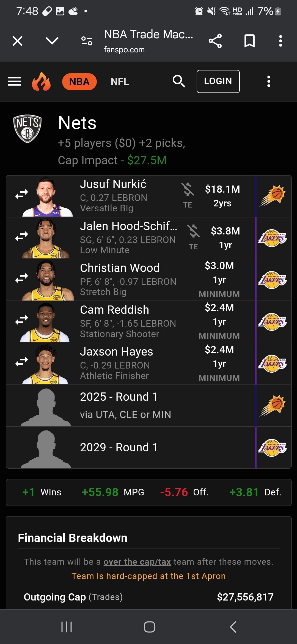Open the site's three-dot overflow menu

point(269,81)
